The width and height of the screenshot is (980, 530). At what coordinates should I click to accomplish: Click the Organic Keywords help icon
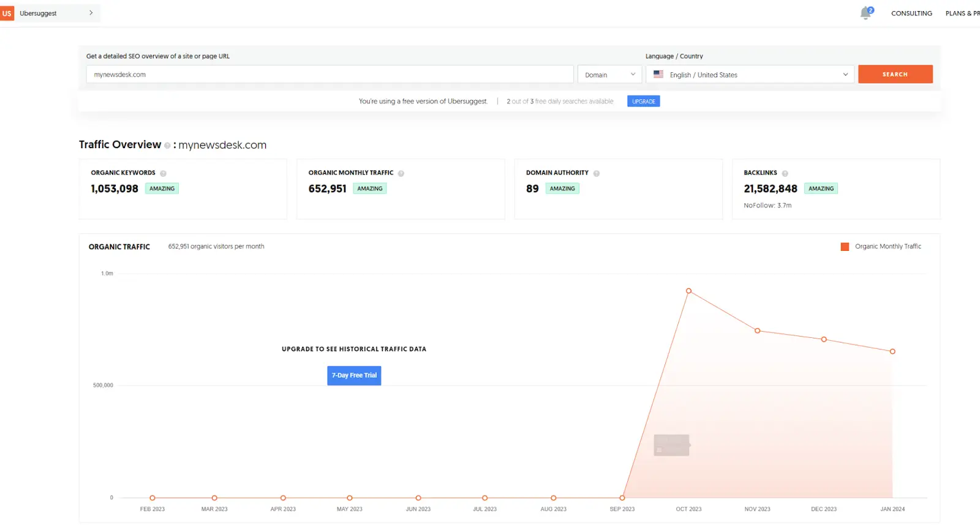click(163, 174)
